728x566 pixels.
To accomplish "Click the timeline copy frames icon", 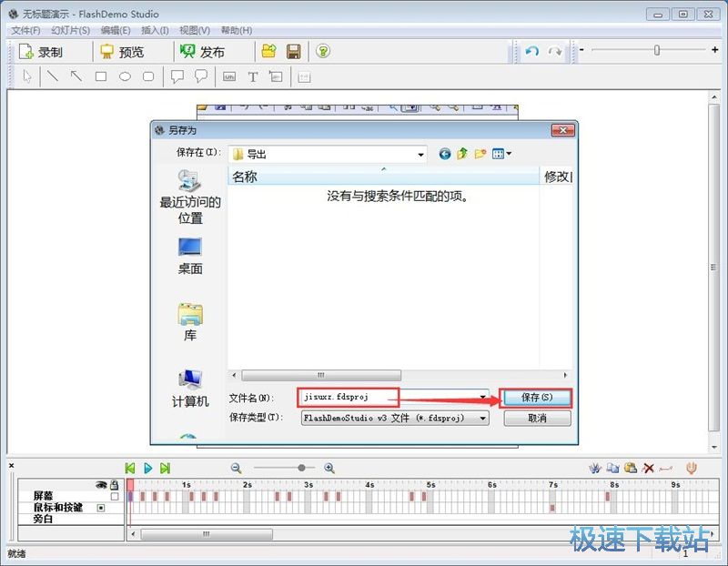I will 612,468.
